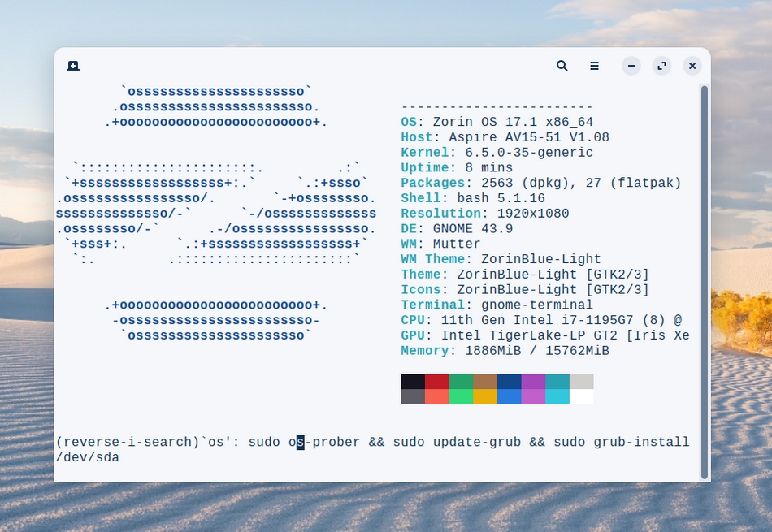Click the dark purple color block
Screen dimensions: 772x532
(x=533, y=382)
